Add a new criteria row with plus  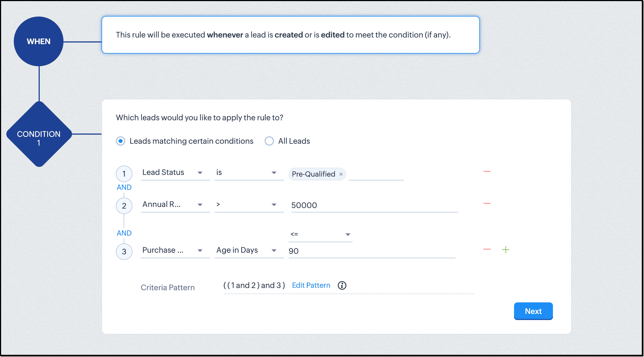tap(505, 250)
